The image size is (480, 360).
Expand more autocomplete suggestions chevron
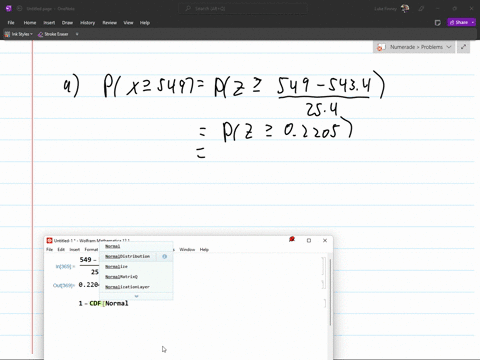point(136,296)
